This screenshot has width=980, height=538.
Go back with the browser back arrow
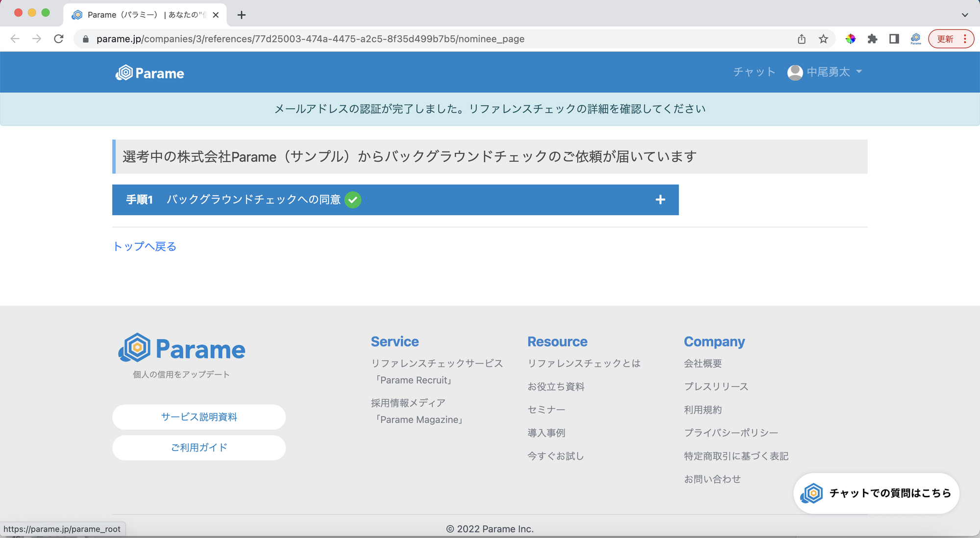[15, 39]
